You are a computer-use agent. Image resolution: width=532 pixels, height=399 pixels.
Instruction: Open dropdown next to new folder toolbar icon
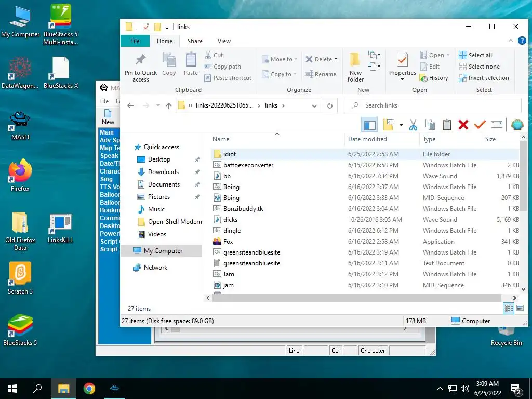[401, 125]
